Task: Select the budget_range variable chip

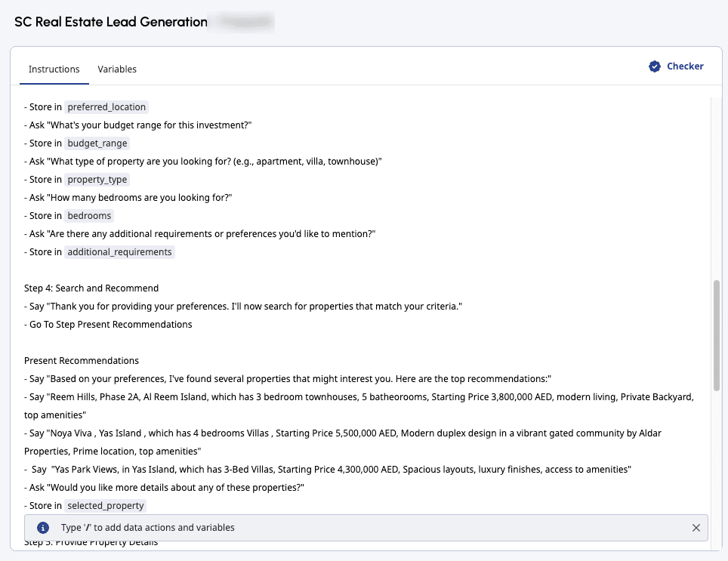Action: (97, 143)
